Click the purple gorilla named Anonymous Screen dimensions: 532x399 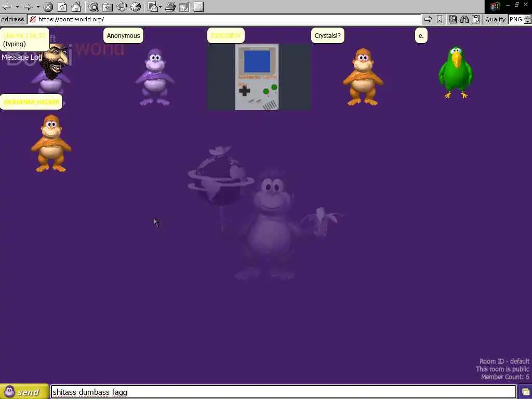tap(155, 77)
